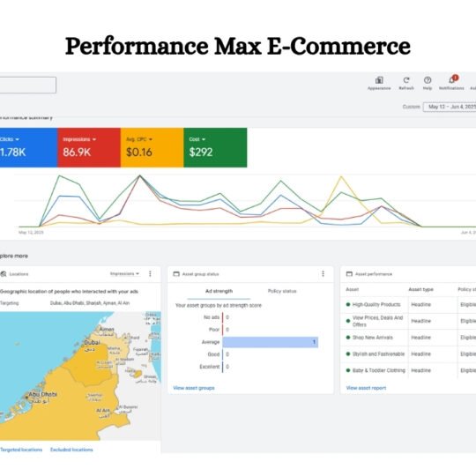Screen dimensions: 476x476
Task: Click Dubai on the locations map
Action: point(92,342)
